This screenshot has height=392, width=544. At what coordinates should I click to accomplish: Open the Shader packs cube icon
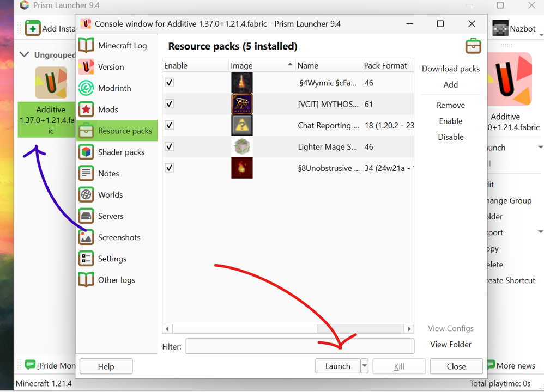coord(86,152)
